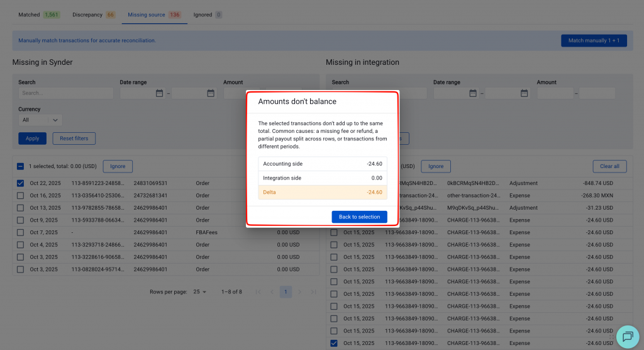Check the 113-3228616 order row dated Oct 3

pos(21,257)
